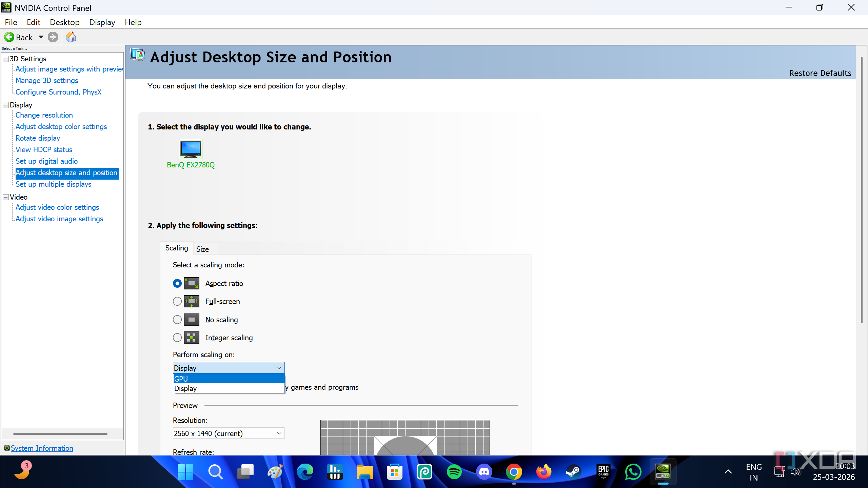Click Restore Defaults link
This screenshot has height=488, width=868.
click(x=820, y=73)
